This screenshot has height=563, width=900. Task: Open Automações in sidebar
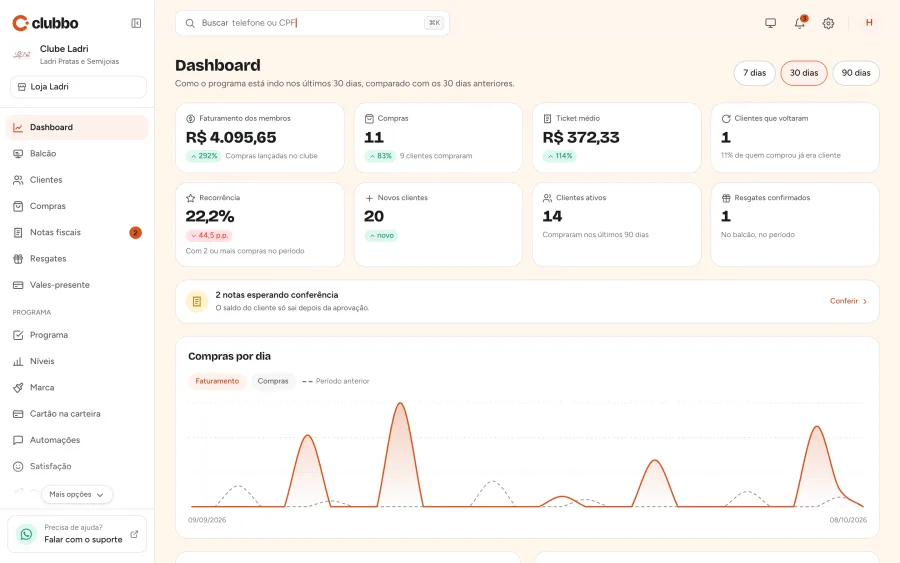pos(77,440)
